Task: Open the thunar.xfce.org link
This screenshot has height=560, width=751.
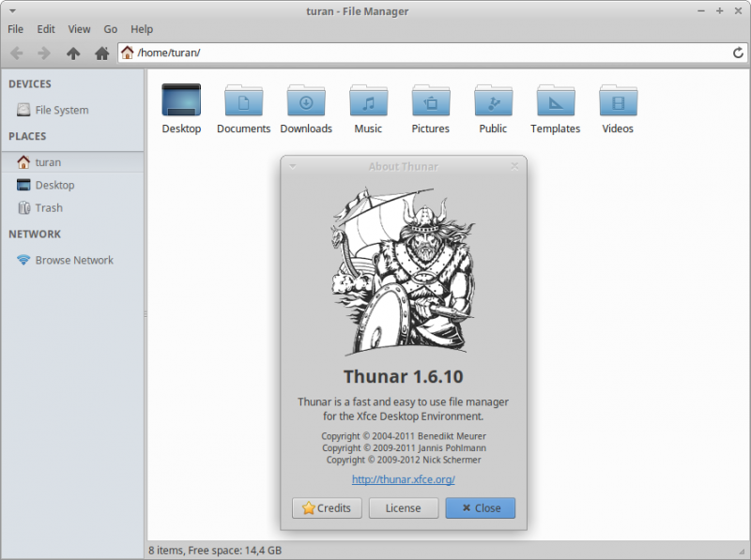Action: click(x=404, y=479)
